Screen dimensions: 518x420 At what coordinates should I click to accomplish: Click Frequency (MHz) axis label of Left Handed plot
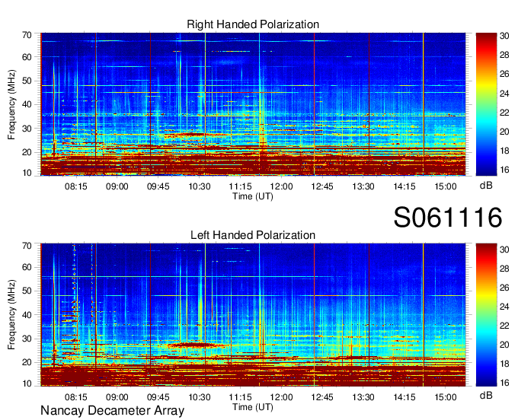click(x=11, y=315)
